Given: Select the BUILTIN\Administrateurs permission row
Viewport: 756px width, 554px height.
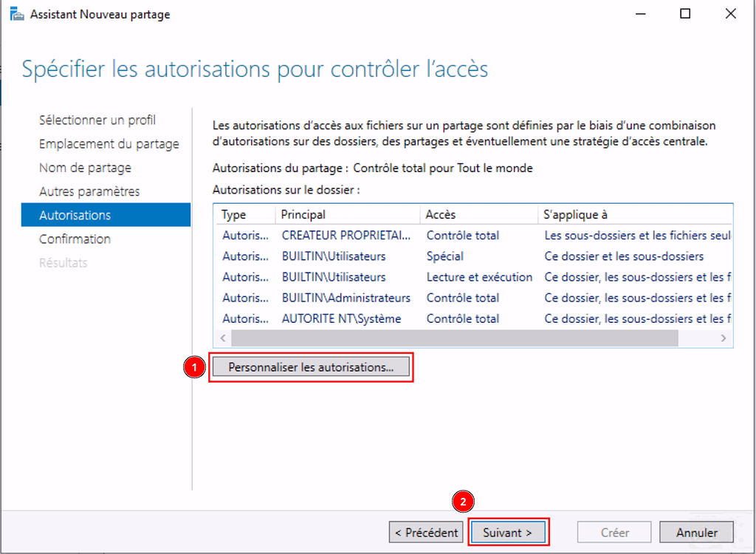Looking at the screenshot, I should pos(346,298).
